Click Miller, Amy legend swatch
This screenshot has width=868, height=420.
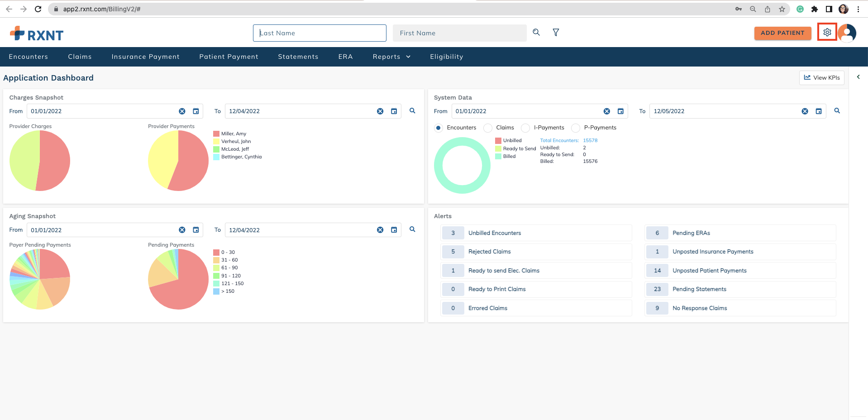216,134
